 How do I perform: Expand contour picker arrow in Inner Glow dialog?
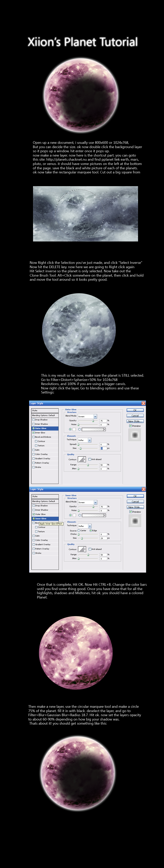point(85,549)
